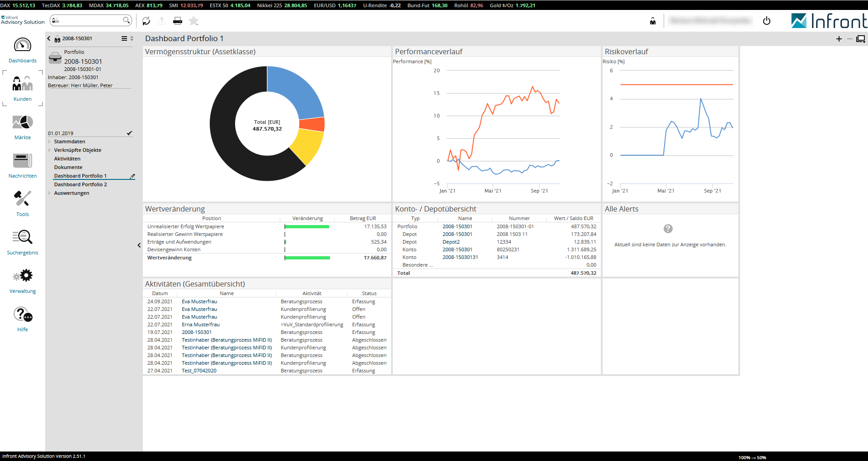Expand the Stammdaten tree node

(x=50, y=141)
